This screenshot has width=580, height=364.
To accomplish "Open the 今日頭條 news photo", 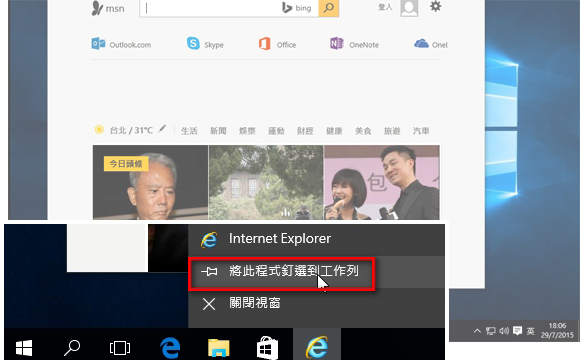I will coord(150,182).
